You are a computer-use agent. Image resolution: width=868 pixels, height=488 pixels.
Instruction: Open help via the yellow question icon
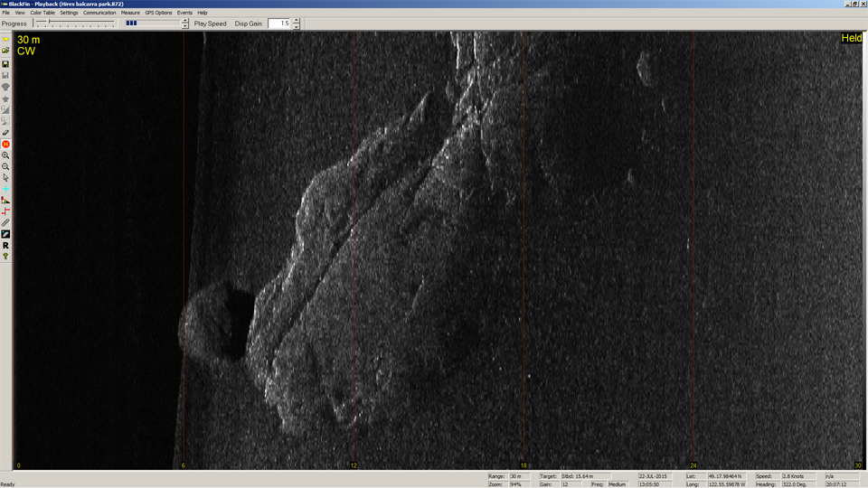pyautogui.click(x=5, y=257)
